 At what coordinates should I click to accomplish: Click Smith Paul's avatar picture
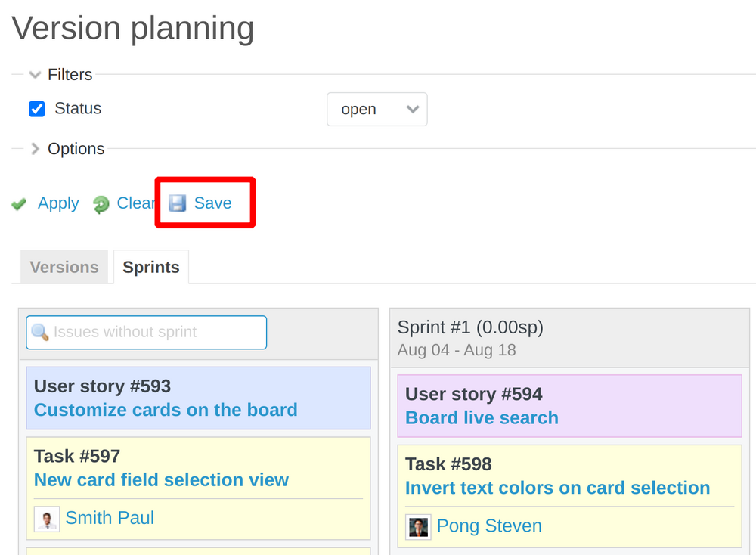click(x=47, y=519)
